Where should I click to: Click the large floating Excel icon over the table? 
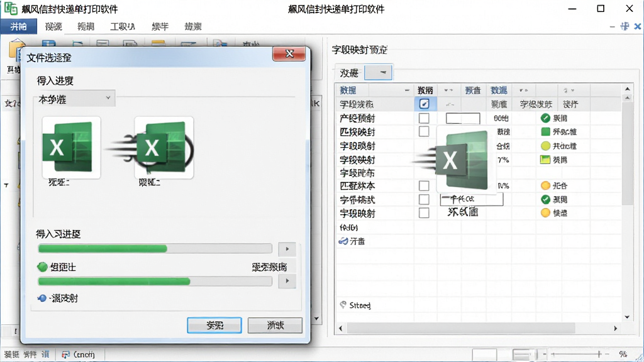click(462, 159)
